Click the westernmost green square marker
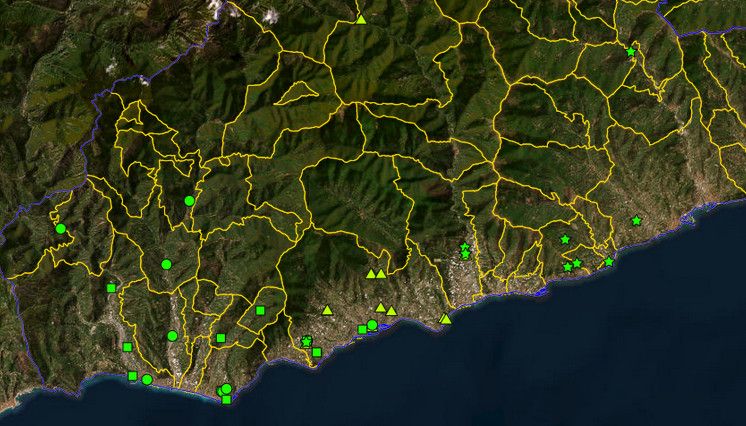This screenshot has width=746, height=426. click(111, 288)
